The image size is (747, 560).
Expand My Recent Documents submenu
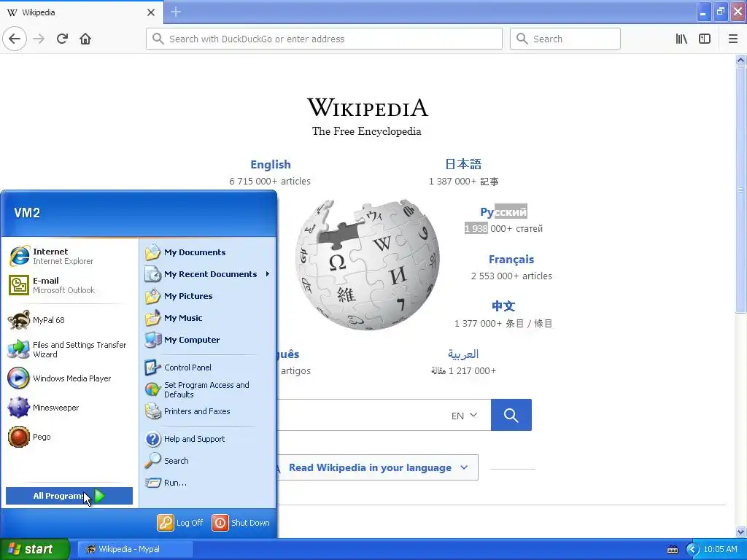(208, 274)
